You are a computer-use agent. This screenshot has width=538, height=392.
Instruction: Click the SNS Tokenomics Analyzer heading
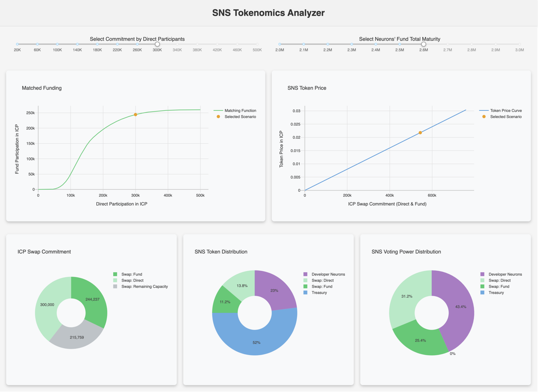point(268,13)
